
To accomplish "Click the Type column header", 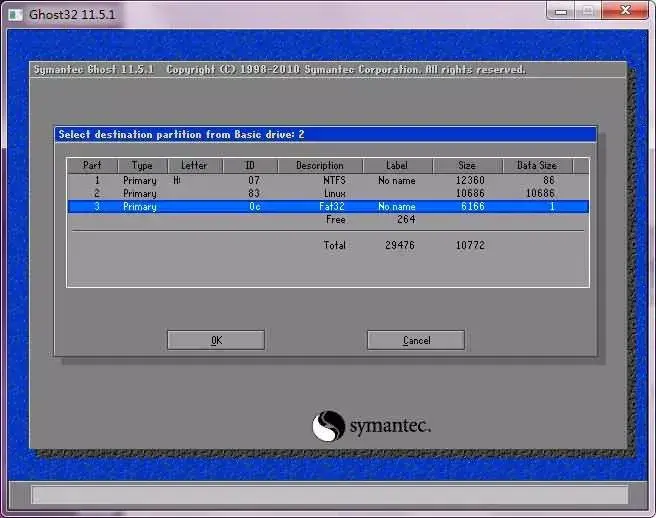I will tap(142, 166).
